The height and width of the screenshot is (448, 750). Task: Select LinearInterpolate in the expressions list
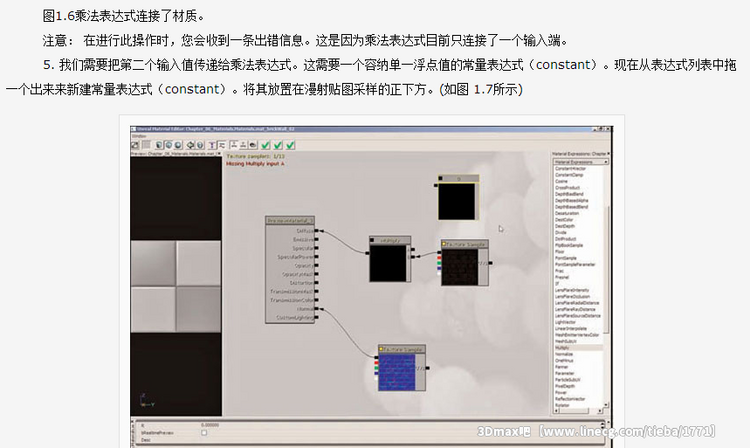pyautogui.click(x=571, y=328)
